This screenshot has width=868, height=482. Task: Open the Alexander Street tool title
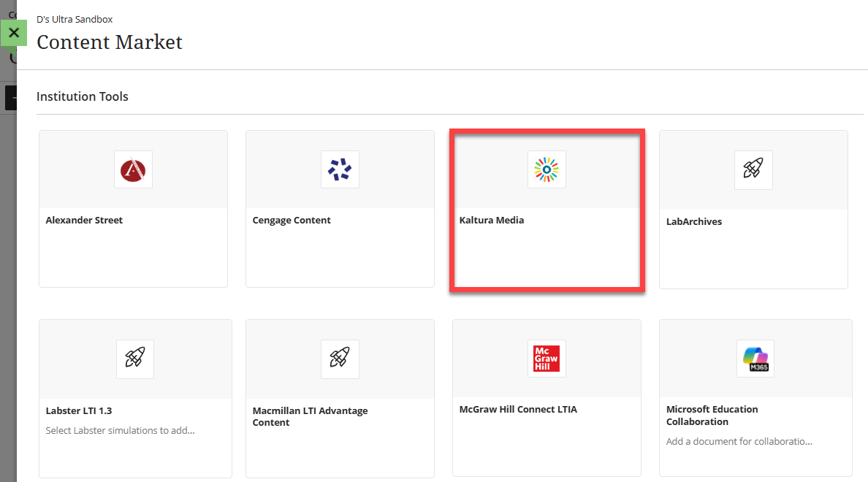(x=84, y=221)
